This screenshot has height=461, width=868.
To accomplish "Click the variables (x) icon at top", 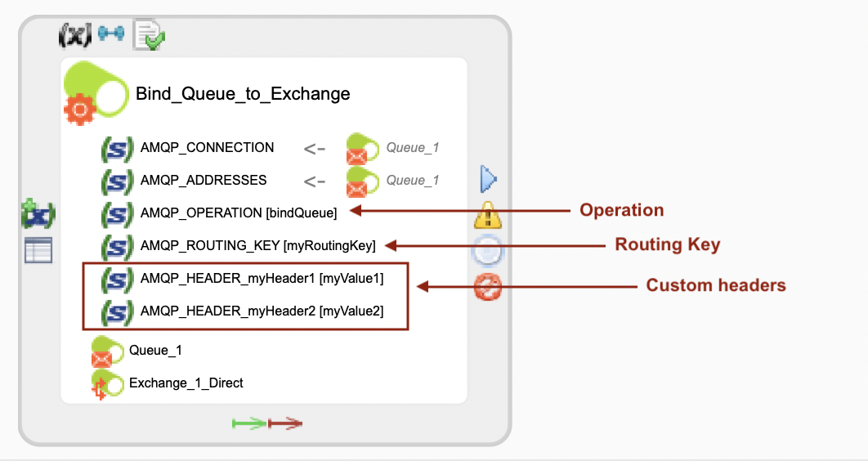I will point(75,34).
